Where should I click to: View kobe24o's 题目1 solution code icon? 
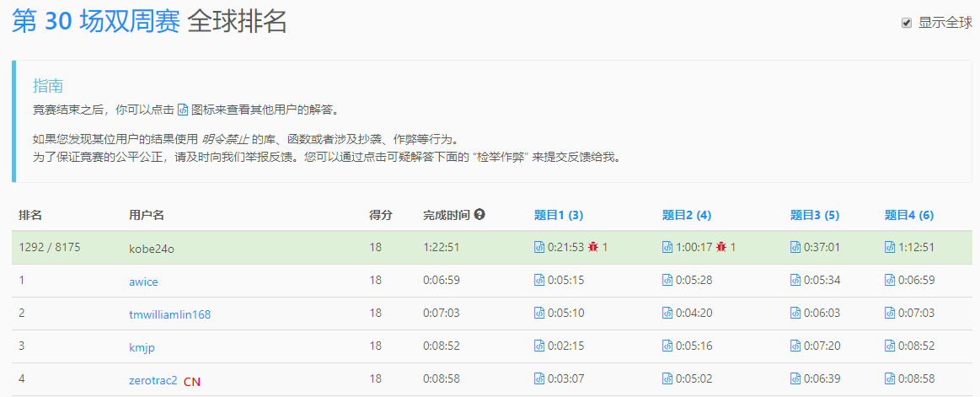pyautogui.click(x=539, y=248)
